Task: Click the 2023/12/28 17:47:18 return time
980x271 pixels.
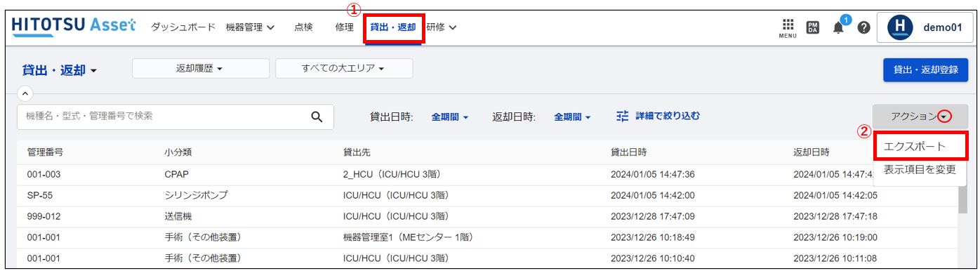Action: click(835, 217)
